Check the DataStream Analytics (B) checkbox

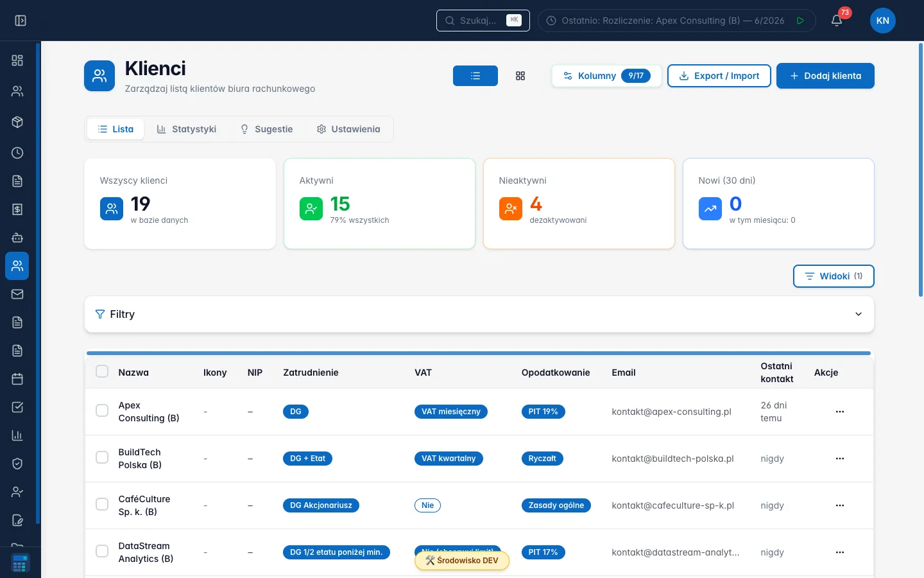pyautogui.click(x=102, y=551)
